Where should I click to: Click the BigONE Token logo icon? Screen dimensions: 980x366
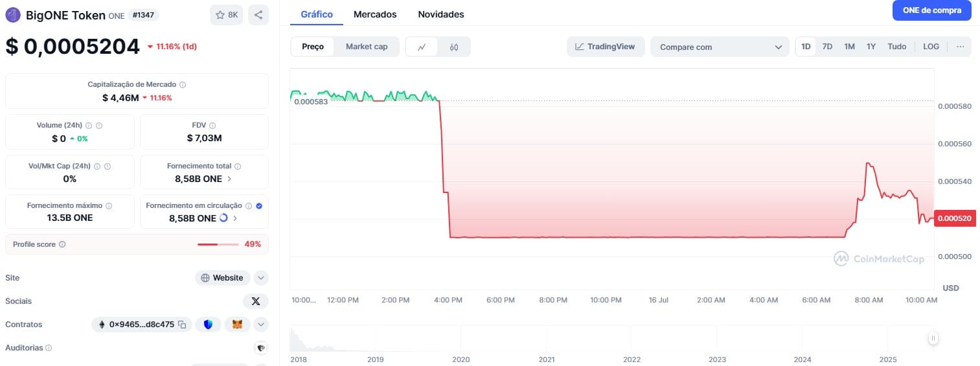13,15
